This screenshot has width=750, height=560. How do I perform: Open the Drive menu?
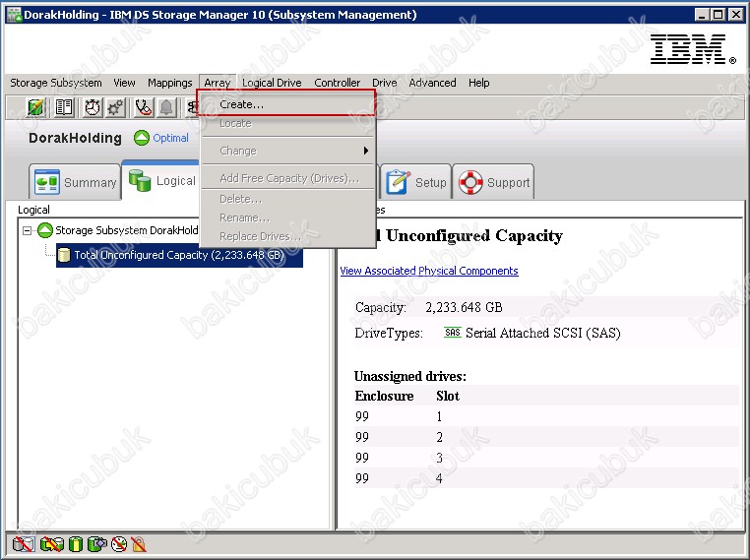click(385, 83)
